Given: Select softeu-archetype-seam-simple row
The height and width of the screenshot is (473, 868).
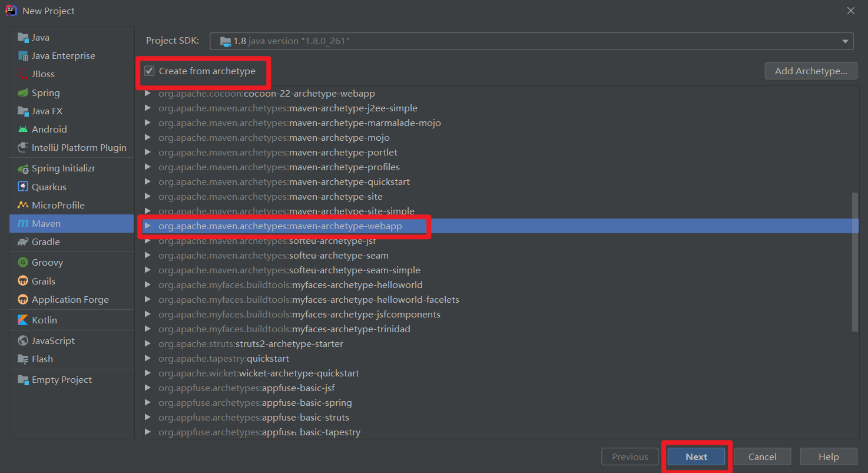Looking at the screenshot, I should [501, 270].
